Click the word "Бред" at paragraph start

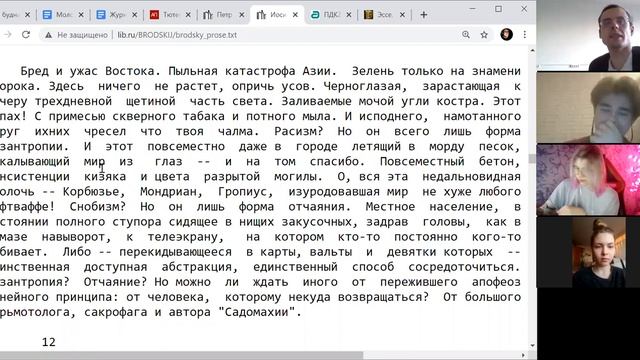35,71
